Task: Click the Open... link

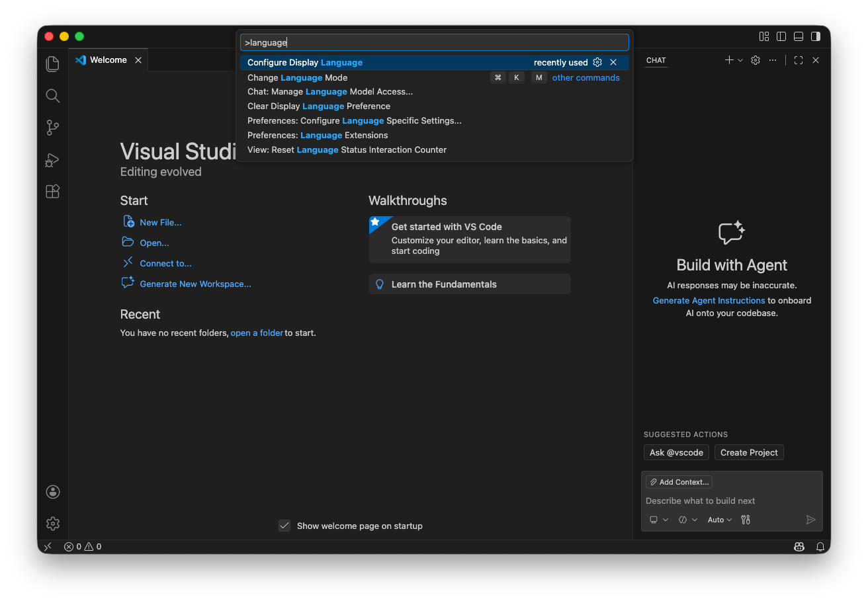Action: 155,243
